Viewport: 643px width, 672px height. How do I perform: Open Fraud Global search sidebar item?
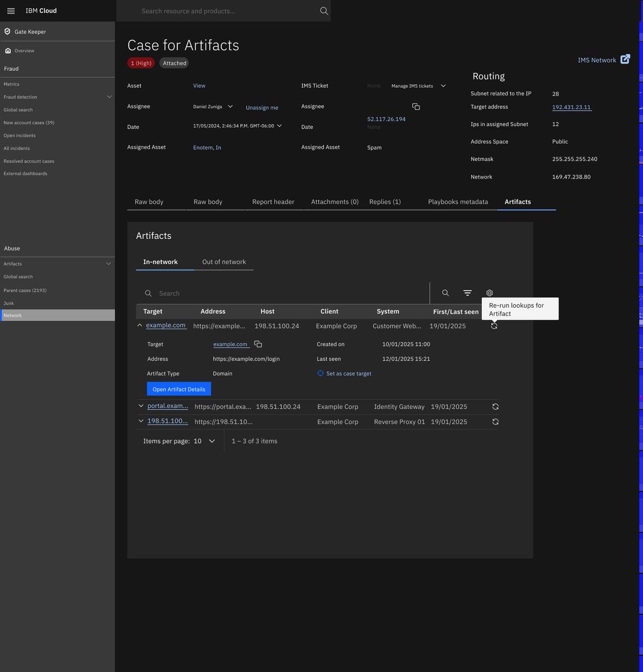pos(18,110)
